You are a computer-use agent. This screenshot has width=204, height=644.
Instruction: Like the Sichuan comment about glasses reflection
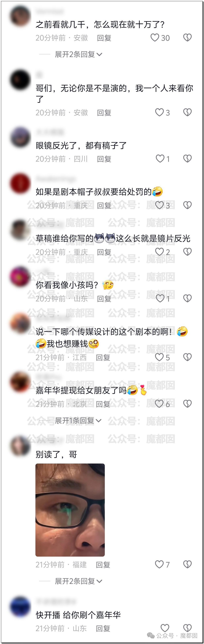(160, 159)
